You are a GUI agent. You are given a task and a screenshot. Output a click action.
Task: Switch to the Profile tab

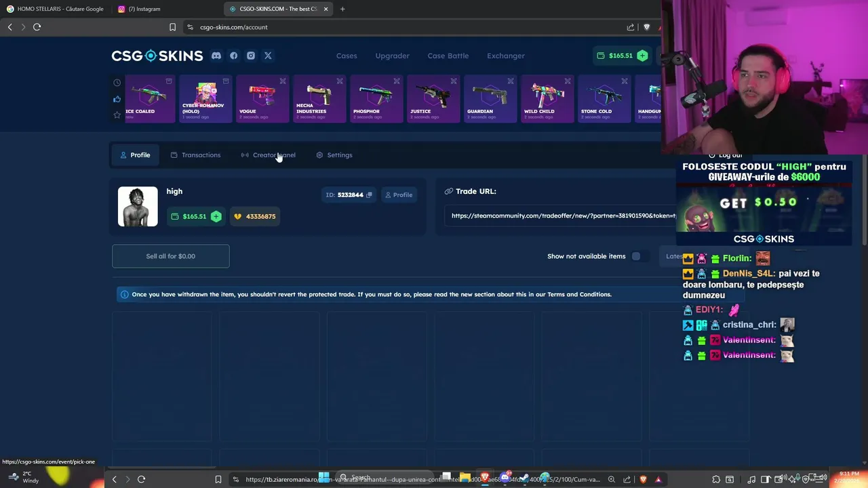(135, 155)
